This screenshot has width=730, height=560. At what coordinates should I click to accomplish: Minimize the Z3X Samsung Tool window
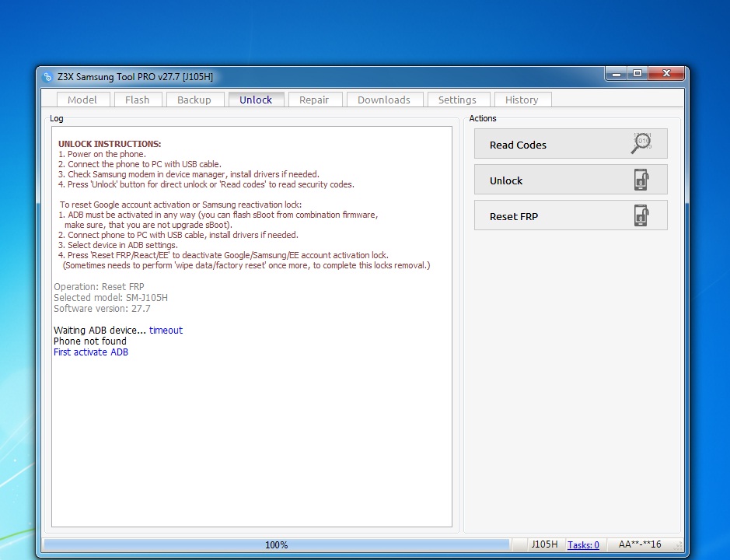616,74
